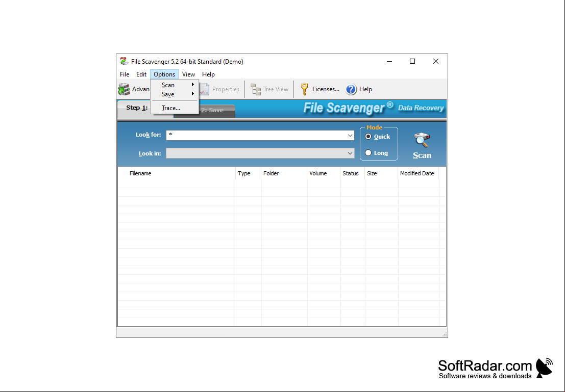The height and width of the screenshot is (392, 565).
Task: Sort by the Volume column header
Action: click(x=324, y=173)
